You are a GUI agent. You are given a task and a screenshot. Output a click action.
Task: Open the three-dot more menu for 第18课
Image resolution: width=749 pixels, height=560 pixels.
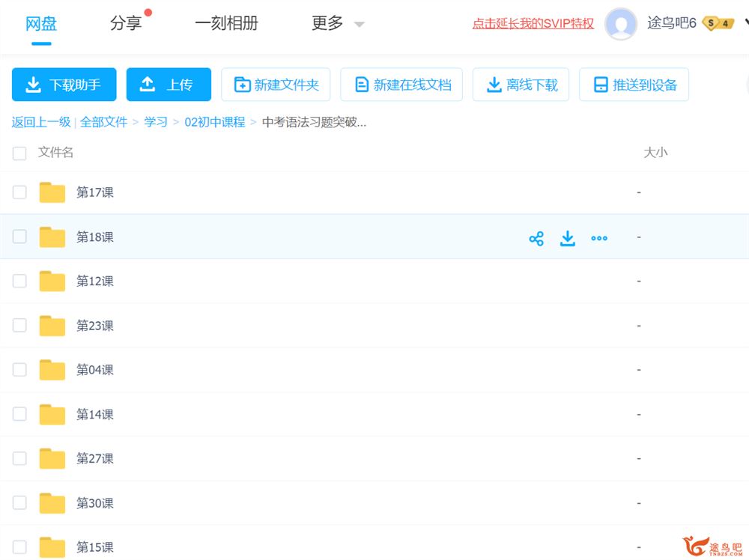coord(599,238)
